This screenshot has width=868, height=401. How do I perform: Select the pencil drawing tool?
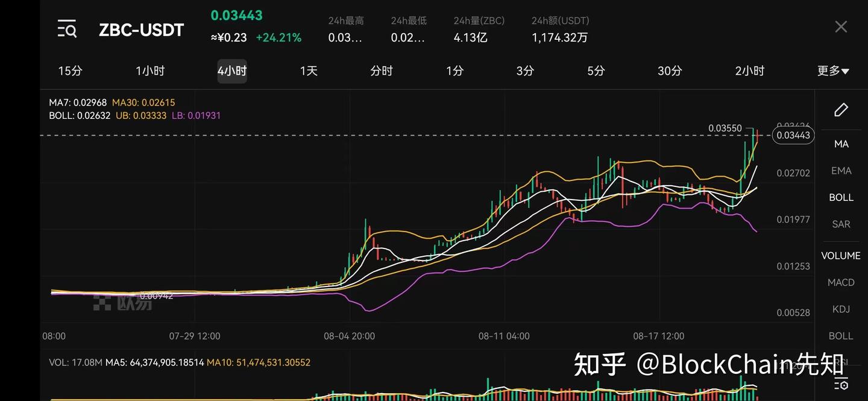tap(841, 110)
